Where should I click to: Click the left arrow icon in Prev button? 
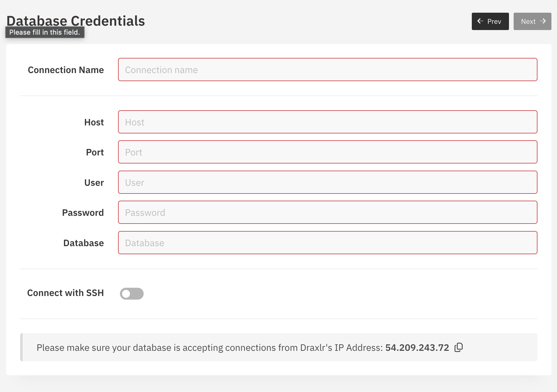click(x=480, y=21)
